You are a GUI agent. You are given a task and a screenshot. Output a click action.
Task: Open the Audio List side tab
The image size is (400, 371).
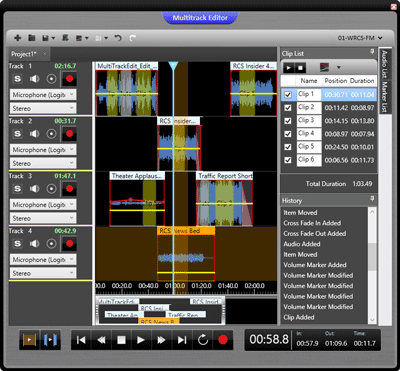pos(384,64)
